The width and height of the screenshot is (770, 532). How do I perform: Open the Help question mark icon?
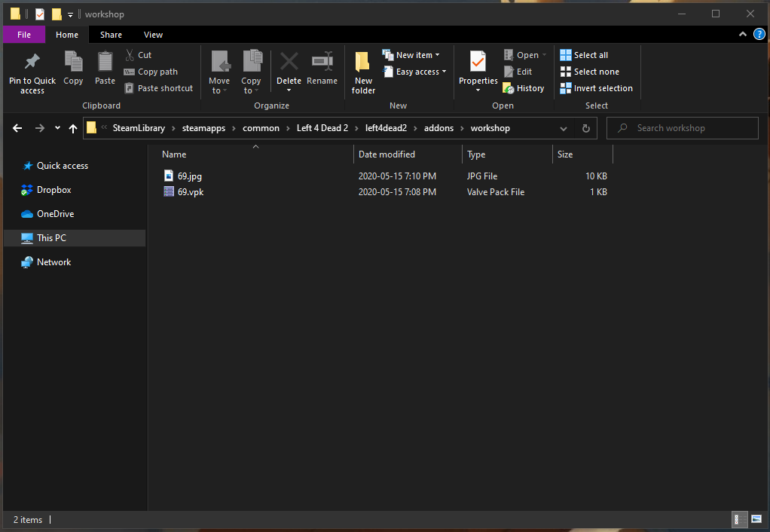click(759, 35)
